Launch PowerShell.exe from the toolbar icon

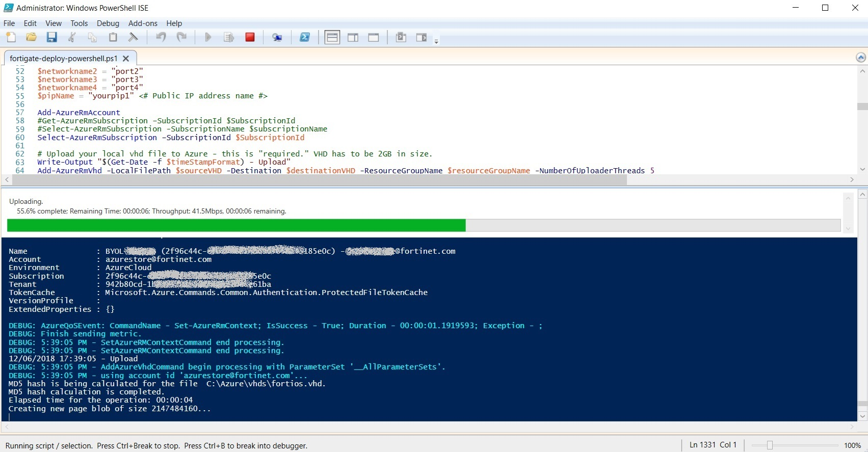[305, 37]
